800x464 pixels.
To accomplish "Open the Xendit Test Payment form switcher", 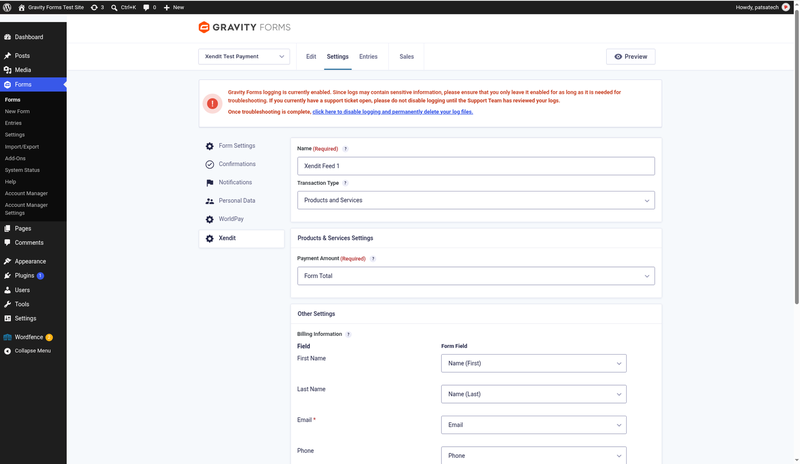I will coord(244,56).
